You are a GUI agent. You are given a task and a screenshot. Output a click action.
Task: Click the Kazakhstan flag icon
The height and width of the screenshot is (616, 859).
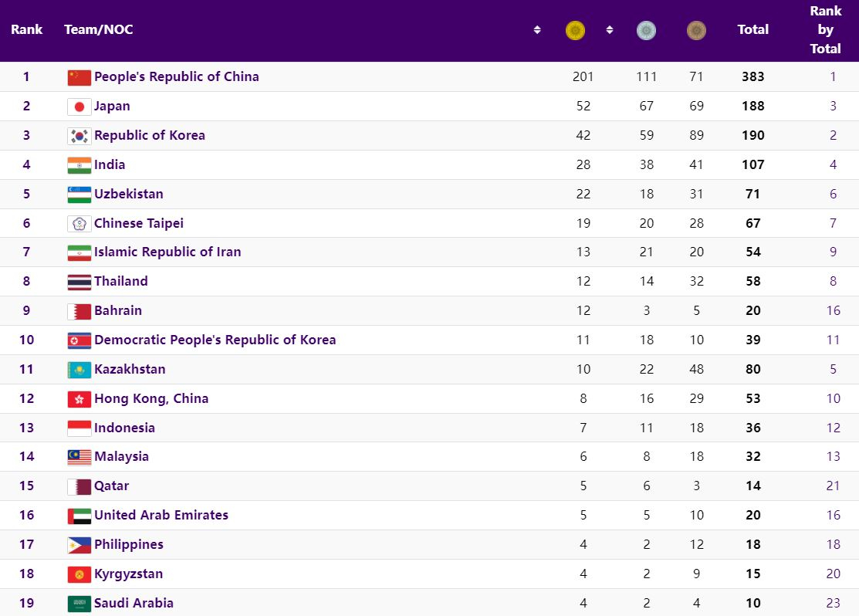(x=79, y=370)
